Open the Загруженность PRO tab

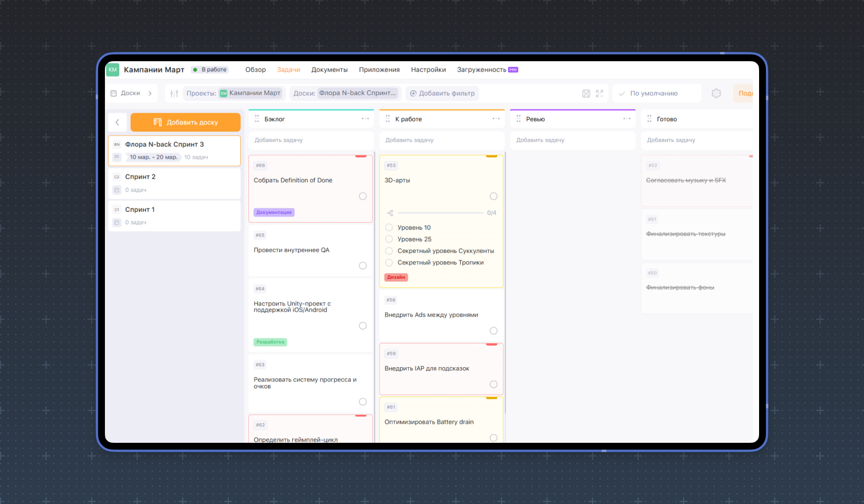click(487, 70)
